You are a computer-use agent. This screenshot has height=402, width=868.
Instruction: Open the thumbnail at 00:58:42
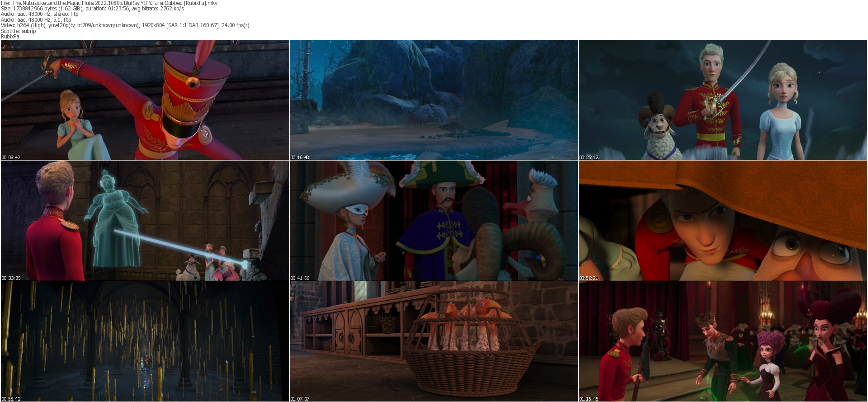click(x=145, y=341)
